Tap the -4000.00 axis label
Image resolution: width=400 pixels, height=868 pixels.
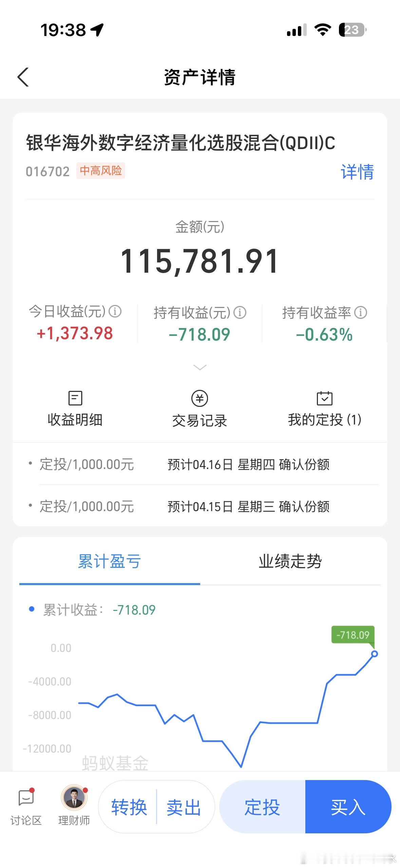tap(50, 682)
